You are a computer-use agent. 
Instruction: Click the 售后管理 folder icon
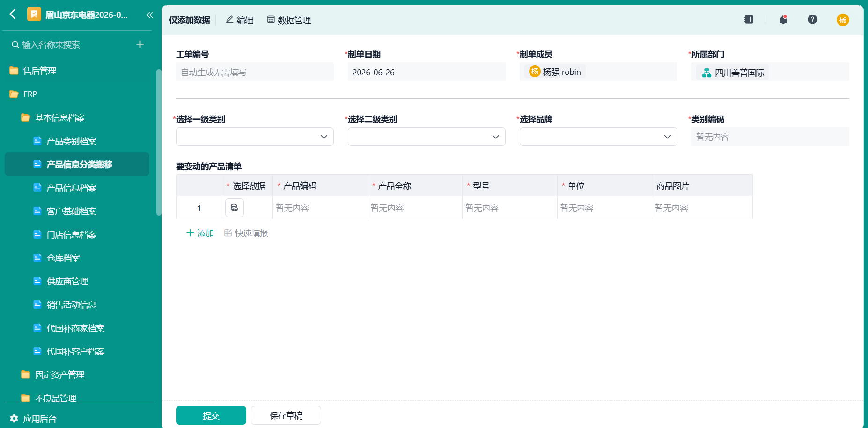14,71
